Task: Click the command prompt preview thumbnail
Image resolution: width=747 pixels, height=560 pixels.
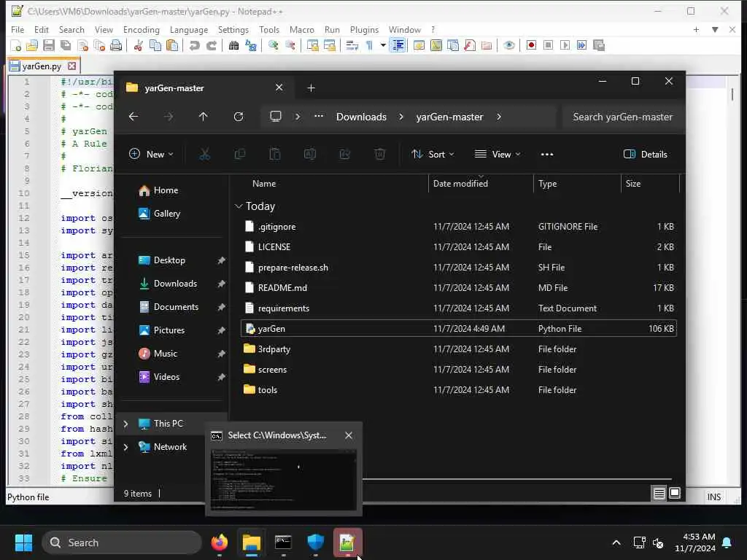Action: tap(284, 479)
